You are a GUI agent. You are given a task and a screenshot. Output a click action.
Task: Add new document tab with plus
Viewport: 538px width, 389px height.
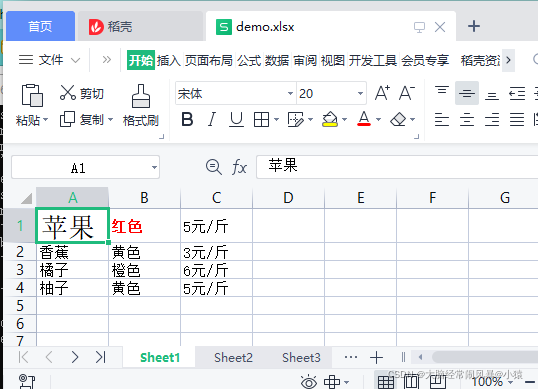(x=474, y=26)
